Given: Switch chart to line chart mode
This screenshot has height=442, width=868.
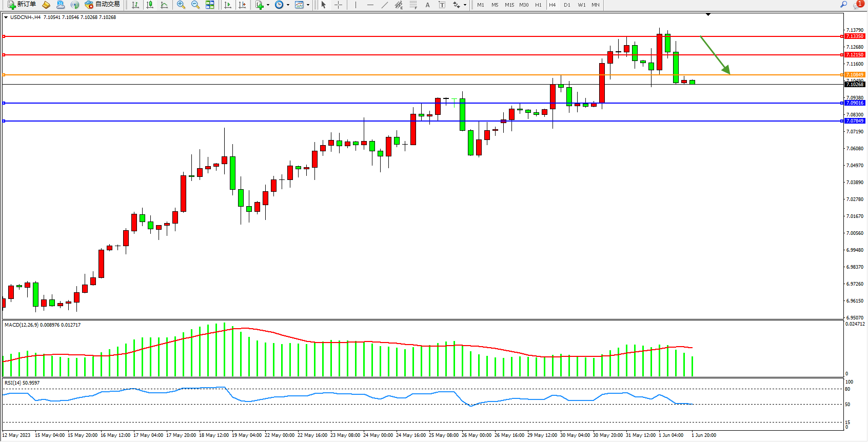Looking at the screenshot, I should 164,5.
